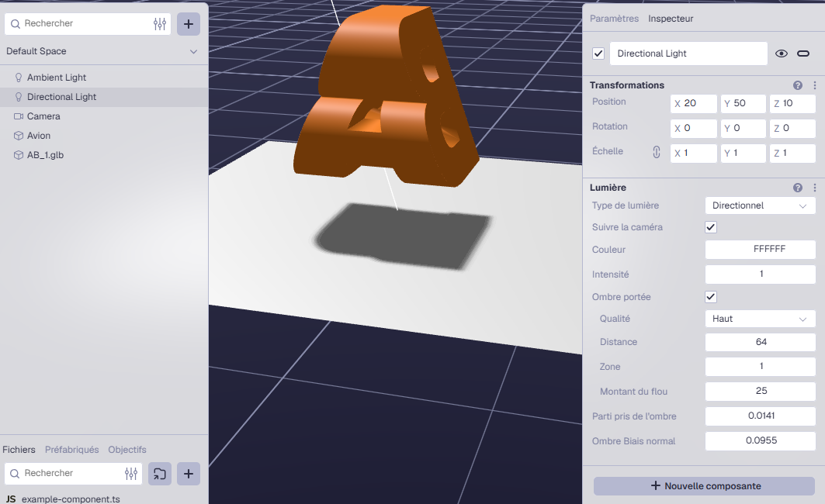Select Avion object in hierarchy
The width and height of the screenshot is (825, 504).
[x=104, y=136]
